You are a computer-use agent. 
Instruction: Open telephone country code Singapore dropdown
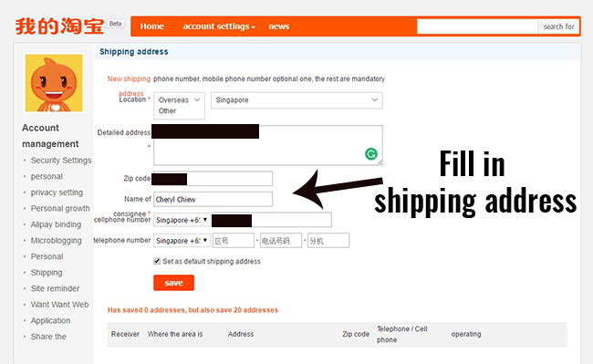click(x=182, y=241)
